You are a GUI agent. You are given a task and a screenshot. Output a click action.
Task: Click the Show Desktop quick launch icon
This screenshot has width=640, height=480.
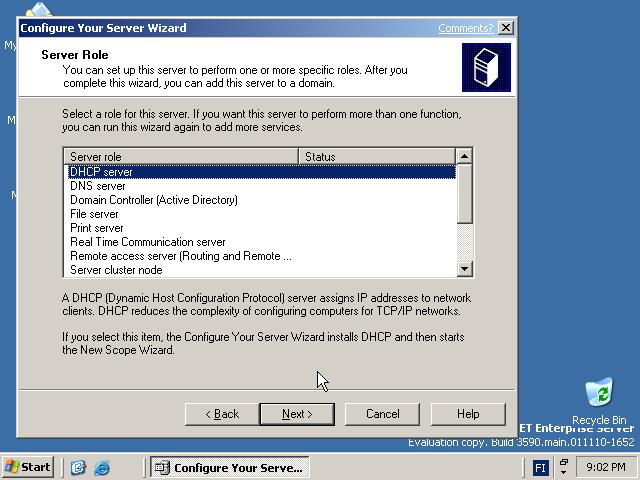pos(78,467)
